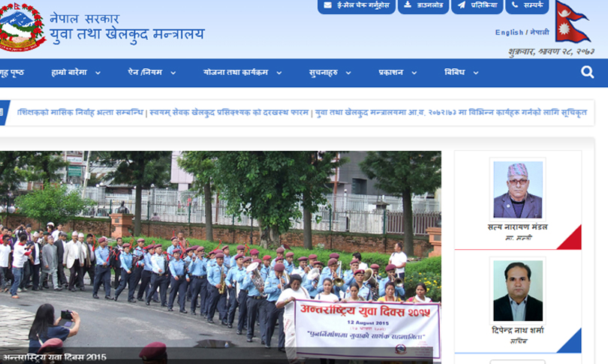Open योजना तथा कार्यक्रम menu item
The height and width of the screenshot is (364, 608).
click(236, 73)
